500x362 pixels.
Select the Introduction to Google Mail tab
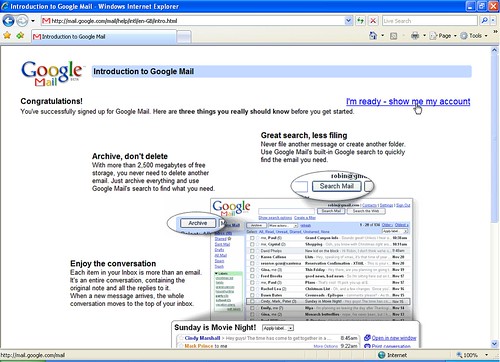click(x=104, y=37)
